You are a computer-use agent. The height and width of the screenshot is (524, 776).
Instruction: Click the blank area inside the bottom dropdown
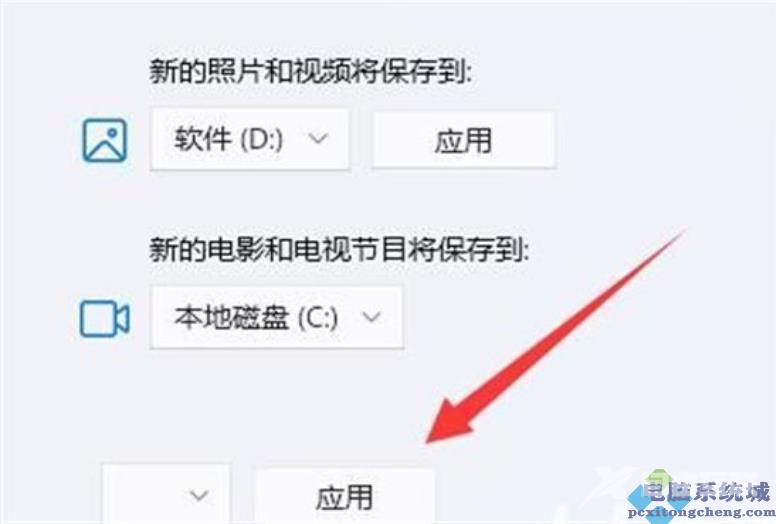(x=144, y=495)
